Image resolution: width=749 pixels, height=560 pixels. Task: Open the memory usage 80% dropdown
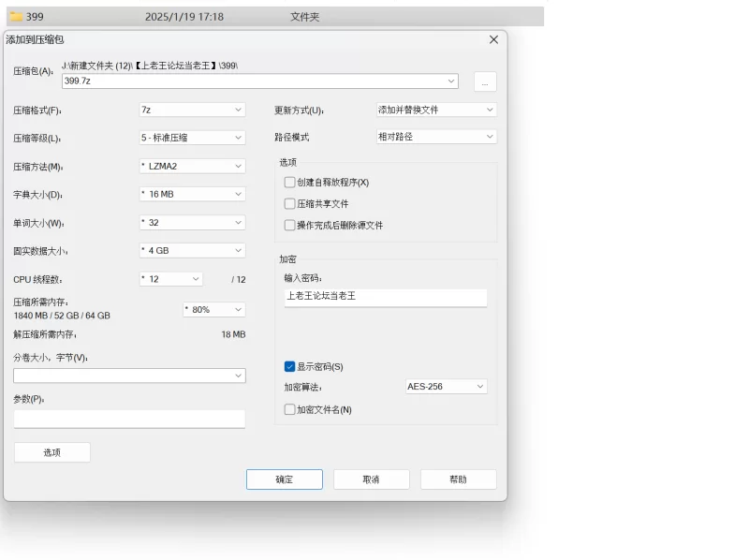pyautogui.click(x=214, y=310)
